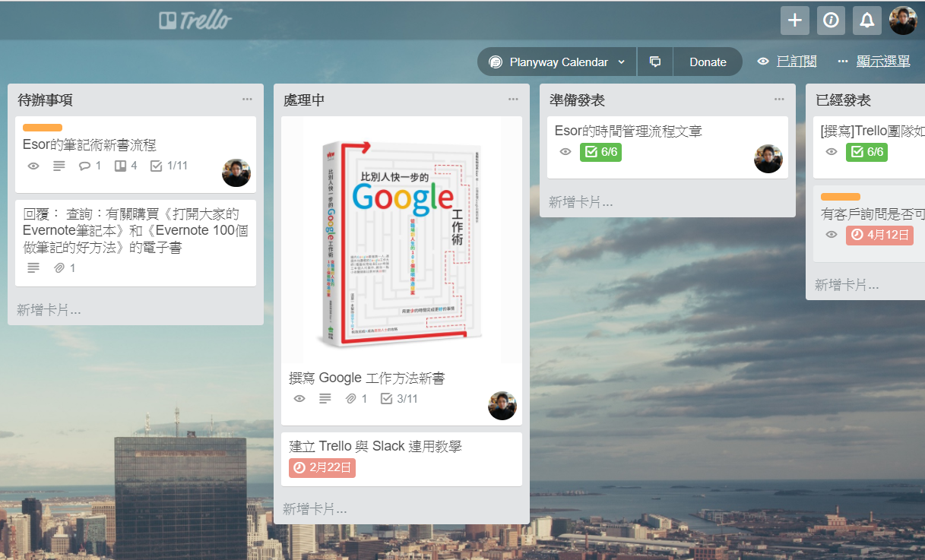Open the information icon in header
The height and width of the screenshot is (560, 925).
click(x=831, y=21)
